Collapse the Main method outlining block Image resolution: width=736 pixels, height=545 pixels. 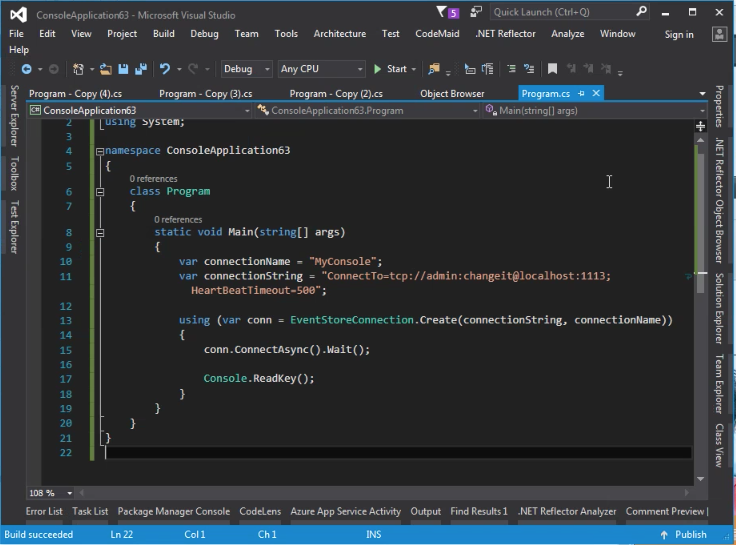[100, 232]
